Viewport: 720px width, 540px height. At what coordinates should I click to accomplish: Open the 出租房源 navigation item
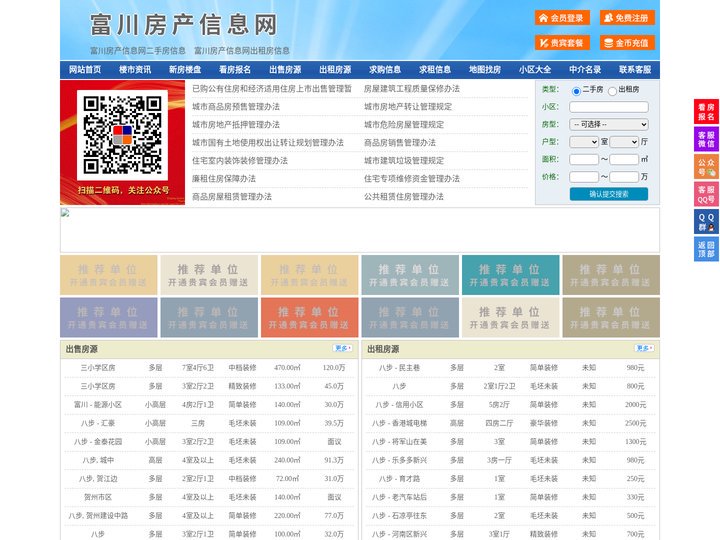coord(335,70)
